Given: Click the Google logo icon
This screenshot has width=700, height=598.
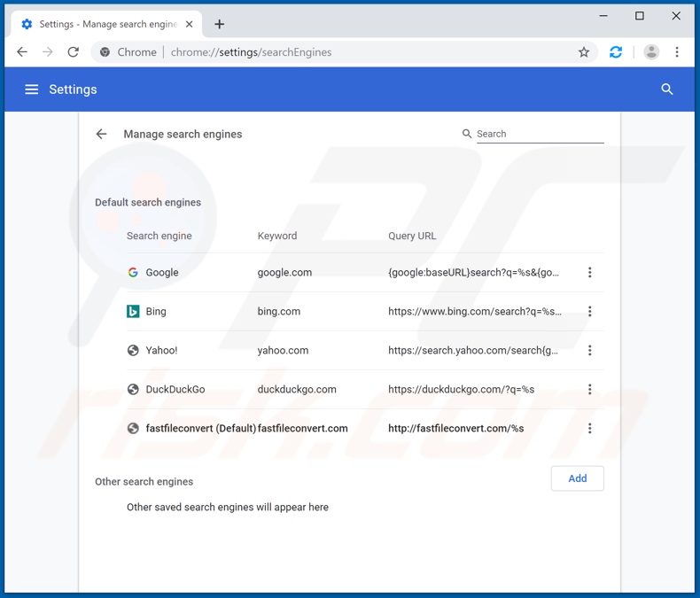Looking at the screenshot, I should (x=133, y=272).
